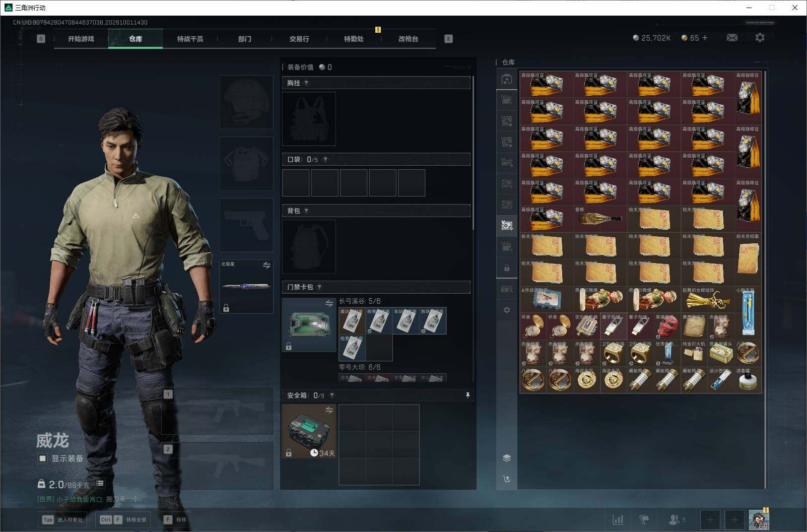This screenshot has height=532, width=807.
Task: Switch to 特战干员 tab
Action: click(190, 39)
